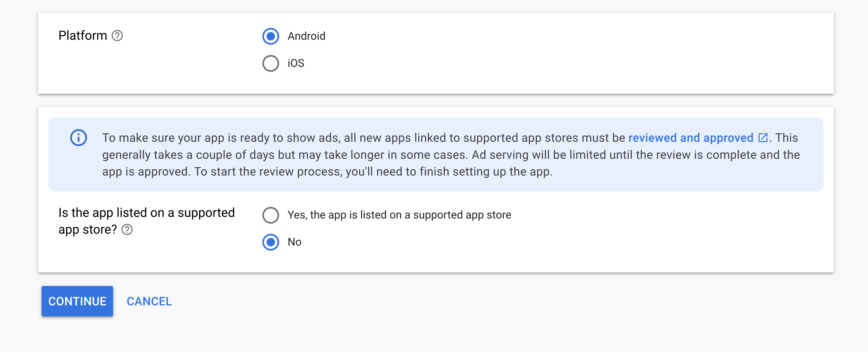Click the Yes, the app is listed label text
The image size is (868, 352).
click(x=399, y=215)
